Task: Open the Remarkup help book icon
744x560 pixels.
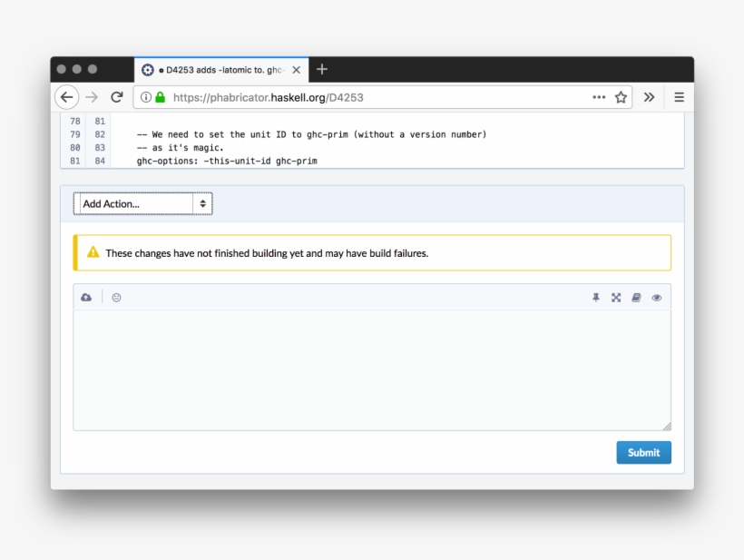Action: [x=636, y=298]
